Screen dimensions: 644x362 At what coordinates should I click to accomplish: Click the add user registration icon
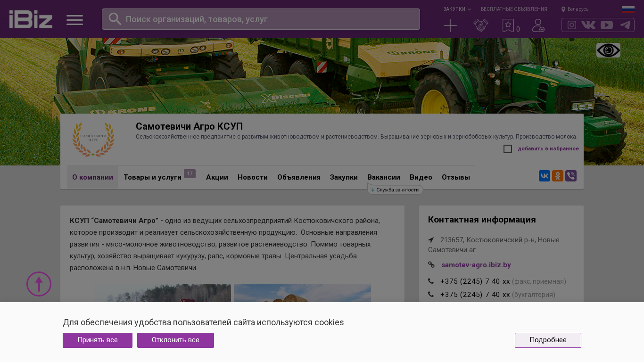pyautogui.click(x=538, y=25)
